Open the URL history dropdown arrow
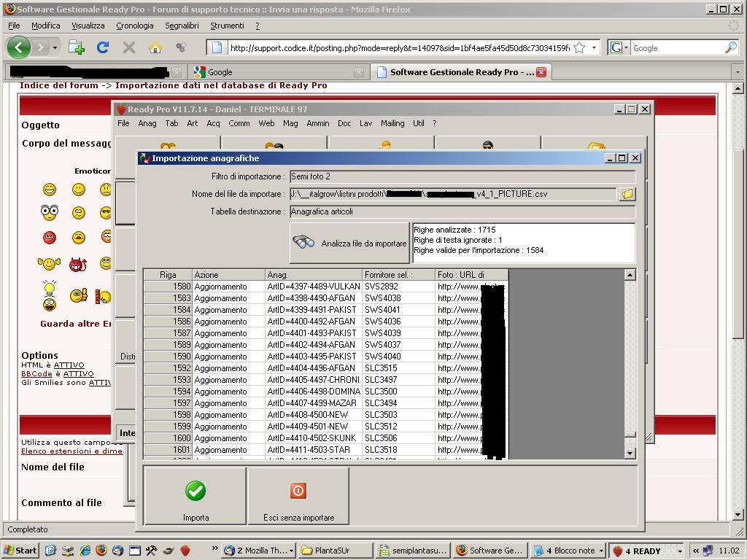 coord(594,47)
